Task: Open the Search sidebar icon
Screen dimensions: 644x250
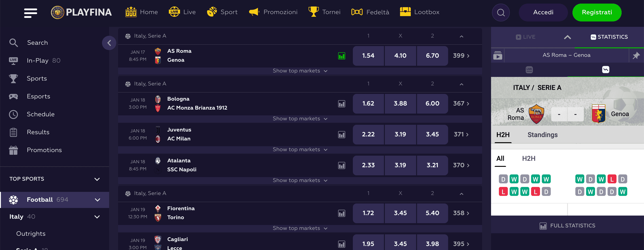Action: [x=14, y=42]
